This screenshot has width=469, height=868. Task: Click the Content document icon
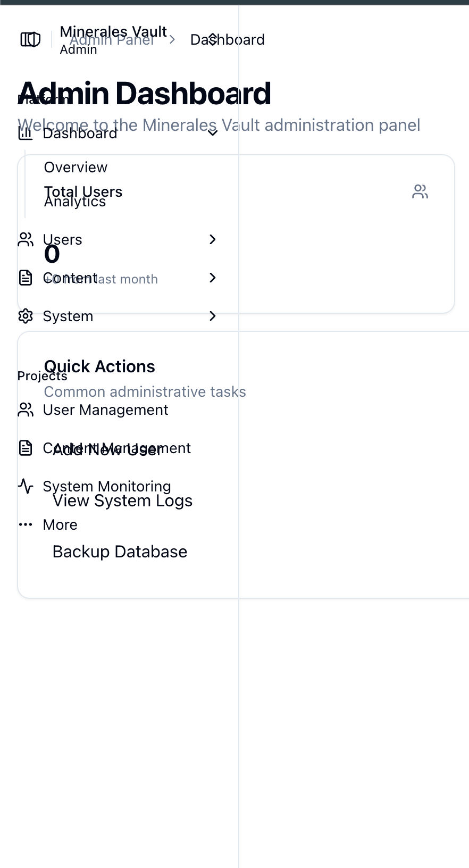[25, 278]
